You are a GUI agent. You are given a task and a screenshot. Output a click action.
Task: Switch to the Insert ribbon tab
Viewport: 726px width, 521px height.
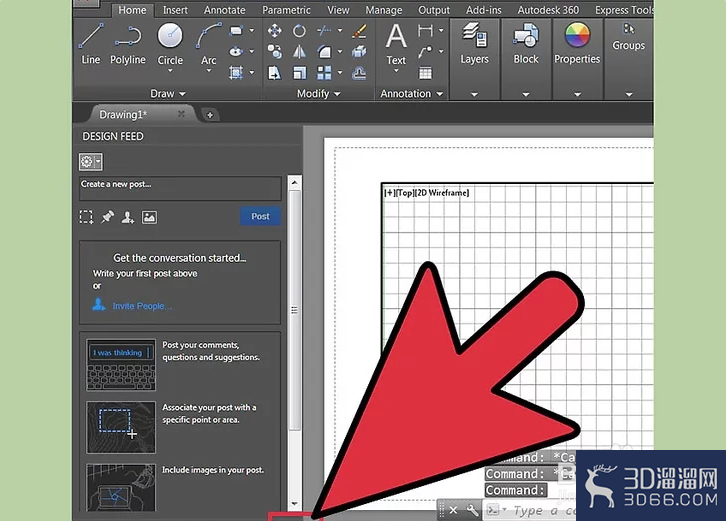(175, 10)
